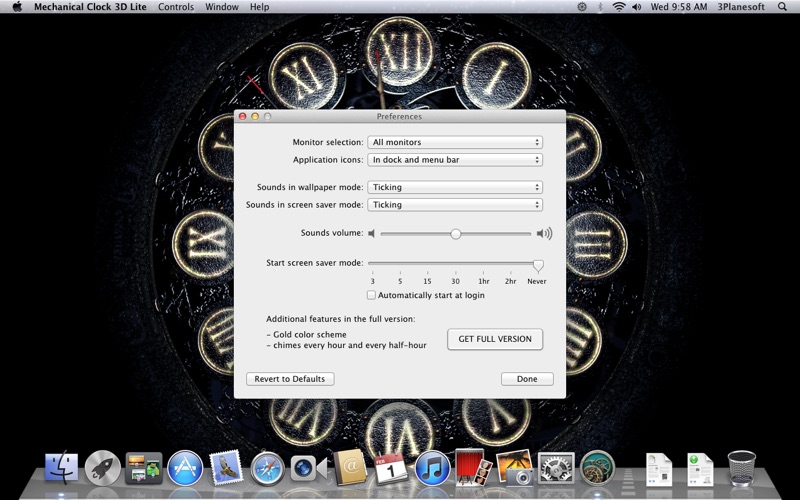Open the Controls menu
The width and height of the screenshot is (800, 500).
tap(176, 7)
